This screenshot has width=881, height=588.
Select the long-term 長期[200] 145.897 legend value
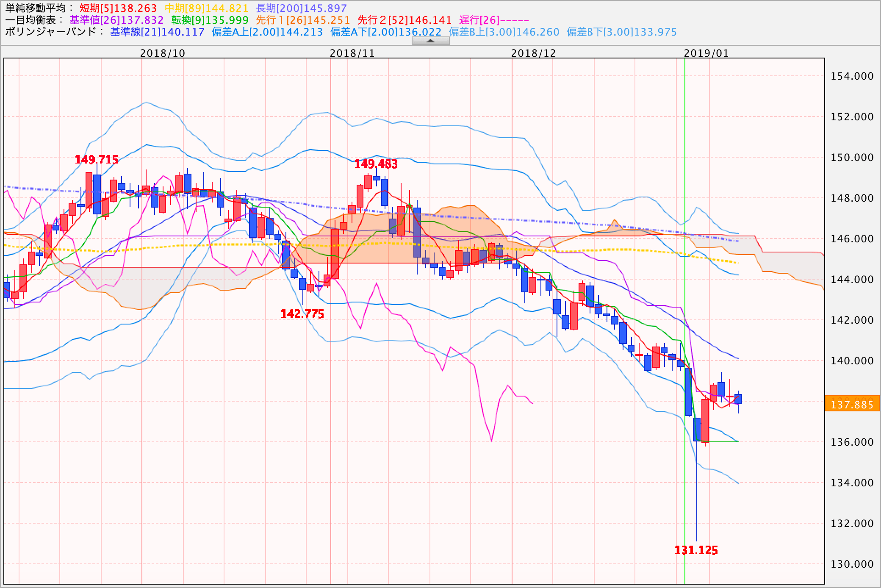301,8
